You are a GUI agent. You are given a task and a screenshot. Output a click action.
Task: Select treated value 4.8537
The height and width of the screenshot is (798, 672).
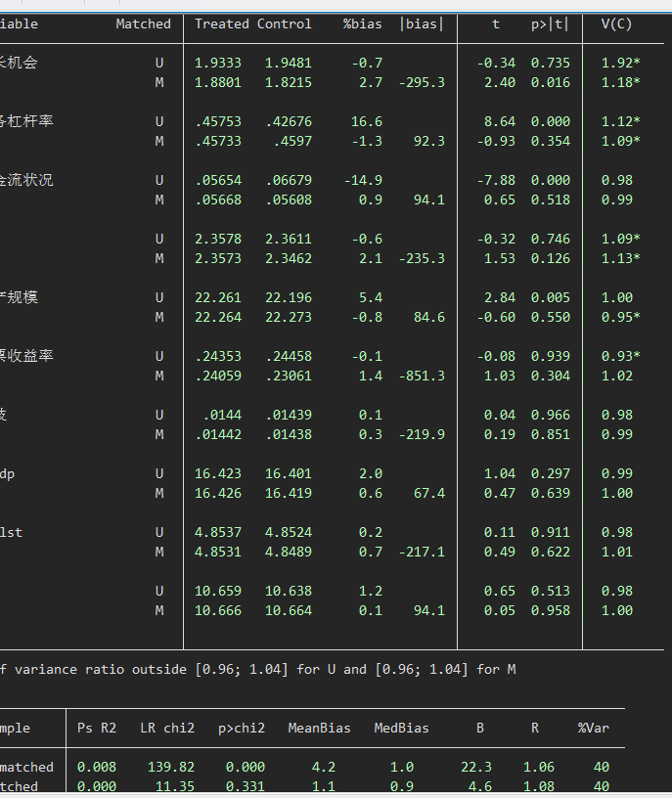[218, 532]
